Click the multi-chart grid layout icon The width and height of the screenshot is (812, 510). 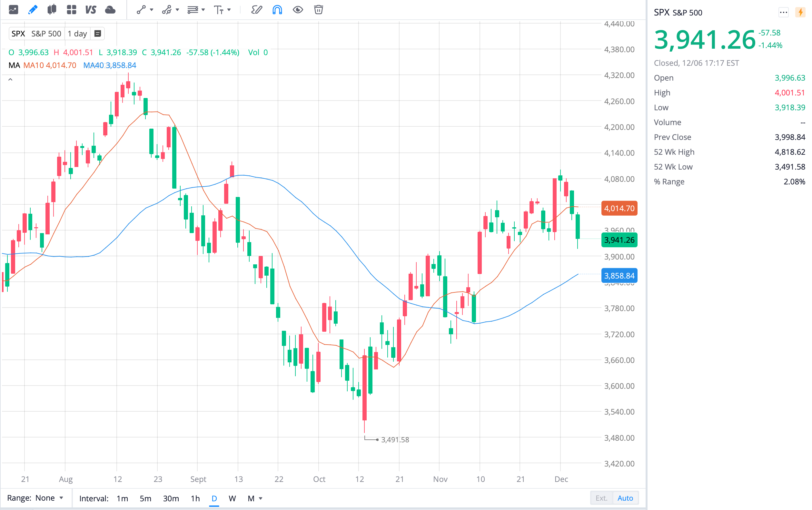click(71, 10)
